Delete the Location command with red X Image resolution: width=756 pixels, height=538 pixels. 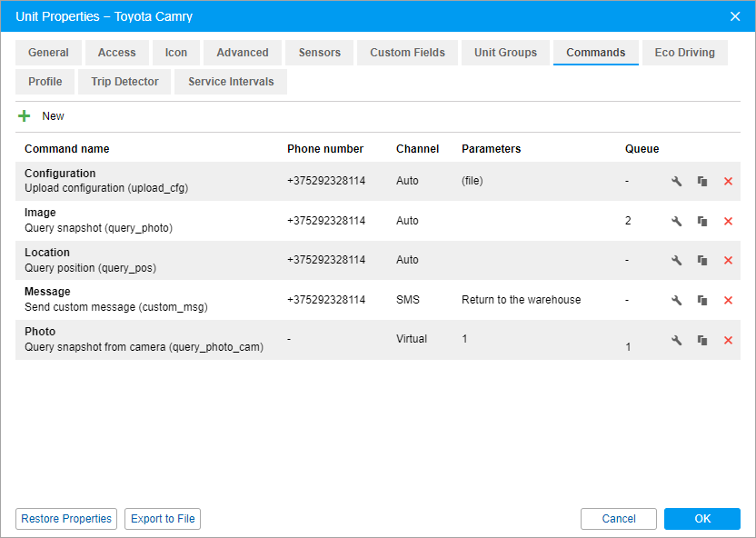(728, 261)
